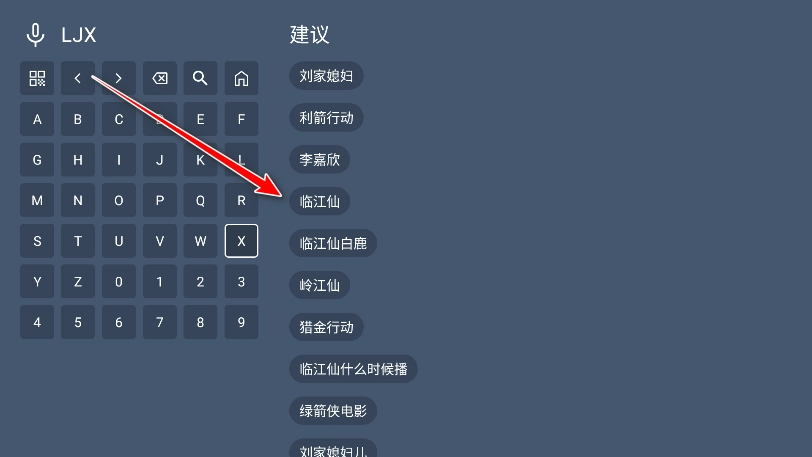
Task: Select 临江仙什么时候播 suggestion
Action: (x=353, y=369)
